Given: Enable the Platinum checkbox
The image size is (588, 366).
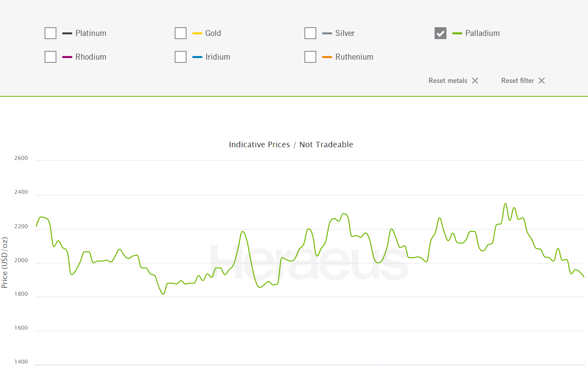Looking at the screenshot, I should (50, 33).
